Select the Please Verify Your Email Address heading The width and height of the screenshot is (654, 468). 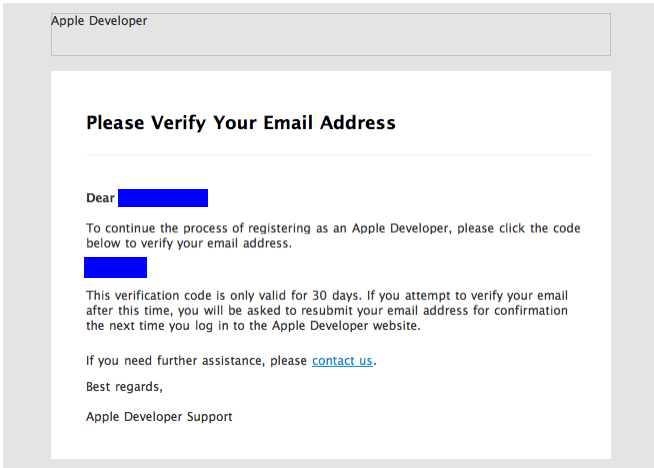241,123
